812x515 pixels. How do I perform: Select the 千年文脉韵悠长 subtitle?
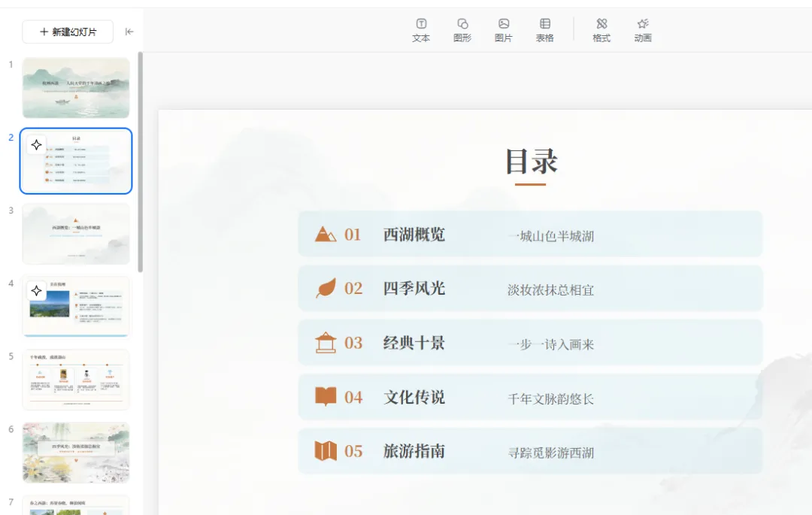[550, 399]
